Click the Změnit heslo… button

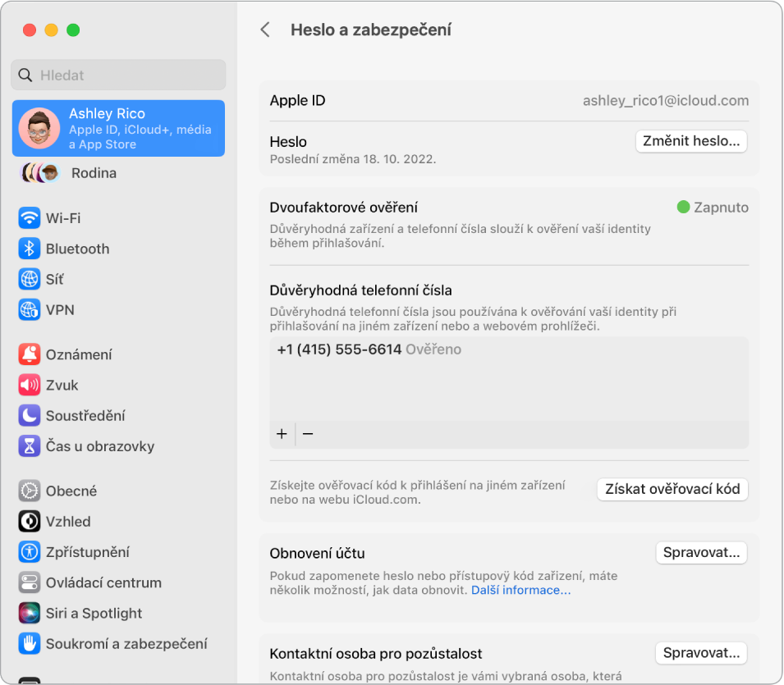click(691, 141)
